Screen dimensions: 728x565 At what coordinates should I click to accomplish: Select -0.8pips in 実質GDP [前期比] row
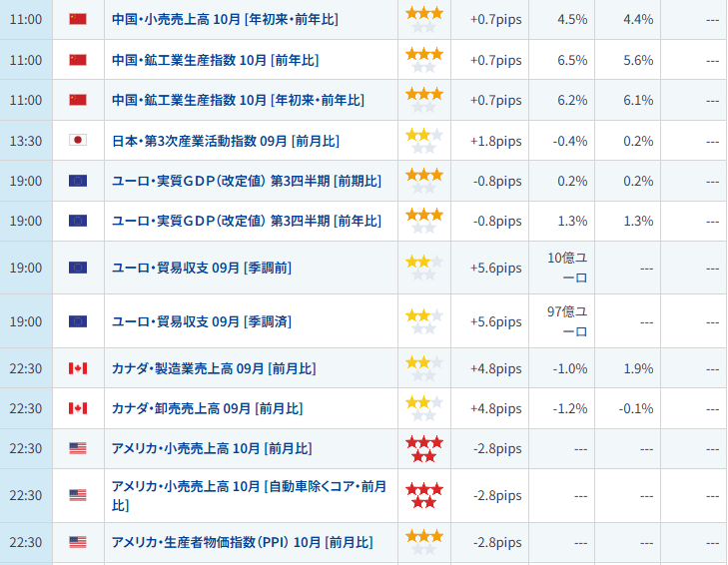[497, 181]
